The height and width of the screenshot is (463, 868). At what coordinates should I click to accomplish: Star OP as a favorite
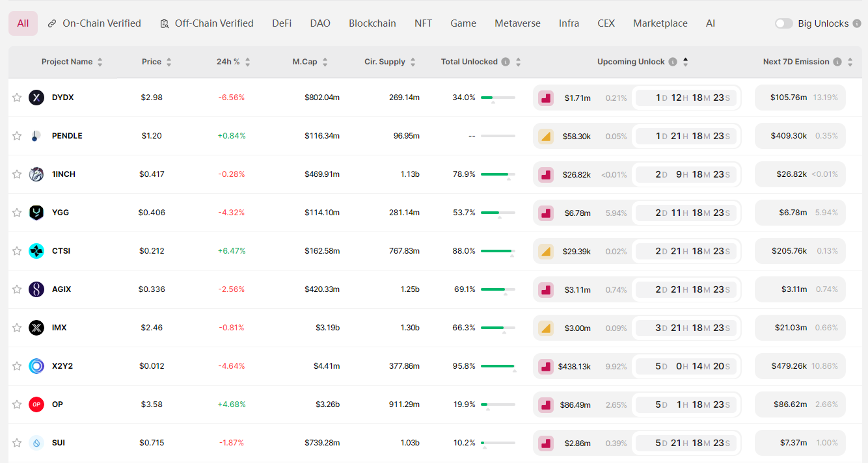pyautogui.click(x=17, y=404)
